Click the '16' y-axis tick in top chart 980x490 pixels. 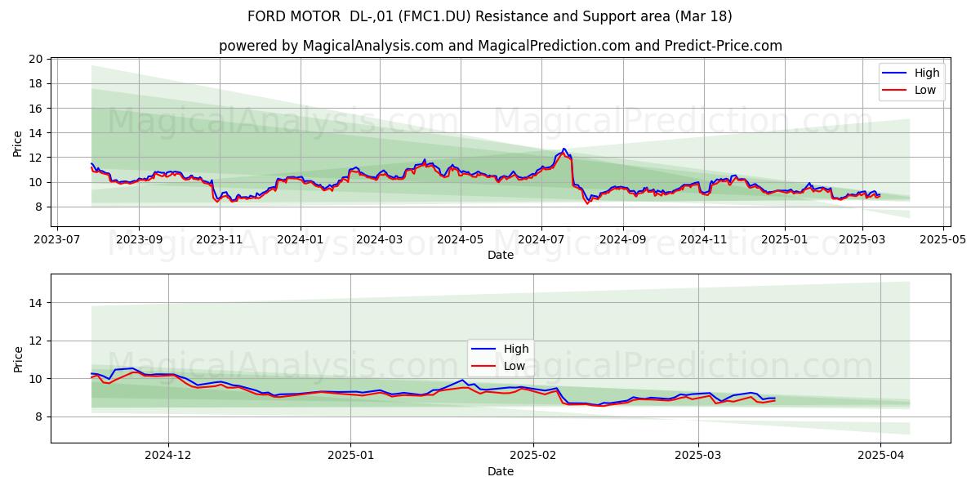36,108
